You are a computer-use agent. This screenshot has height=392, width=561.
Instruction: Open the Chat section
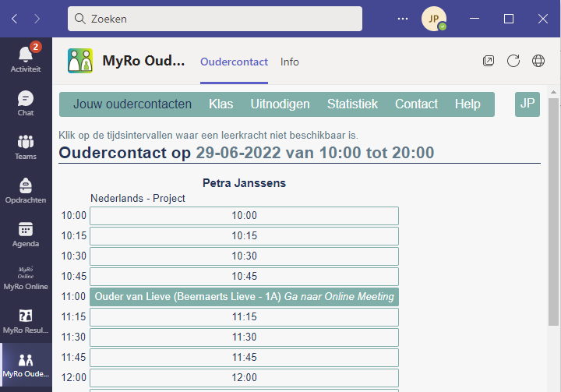pyautogui.click(x=26, y=103)
